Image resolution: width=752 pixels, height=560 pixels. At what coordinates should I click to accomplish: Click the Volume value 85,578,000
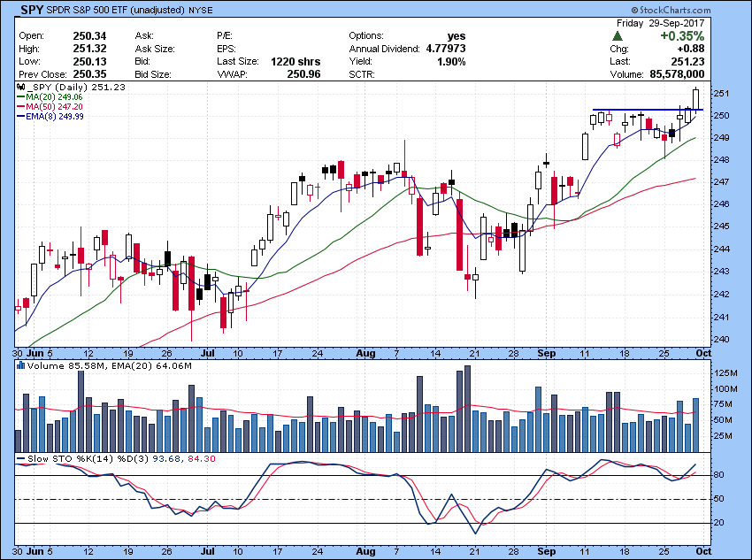677,74
